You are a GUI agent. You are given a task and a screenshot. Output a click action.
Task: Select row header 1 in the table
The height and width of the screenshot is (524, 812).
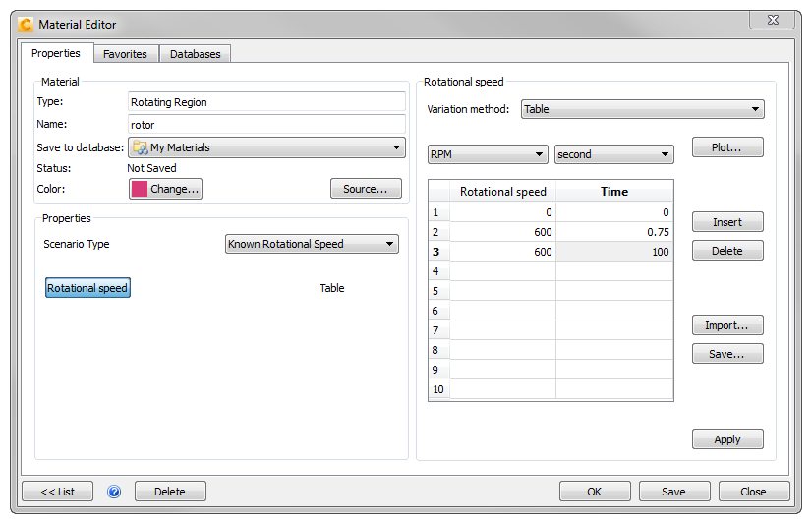click(438, 212)
